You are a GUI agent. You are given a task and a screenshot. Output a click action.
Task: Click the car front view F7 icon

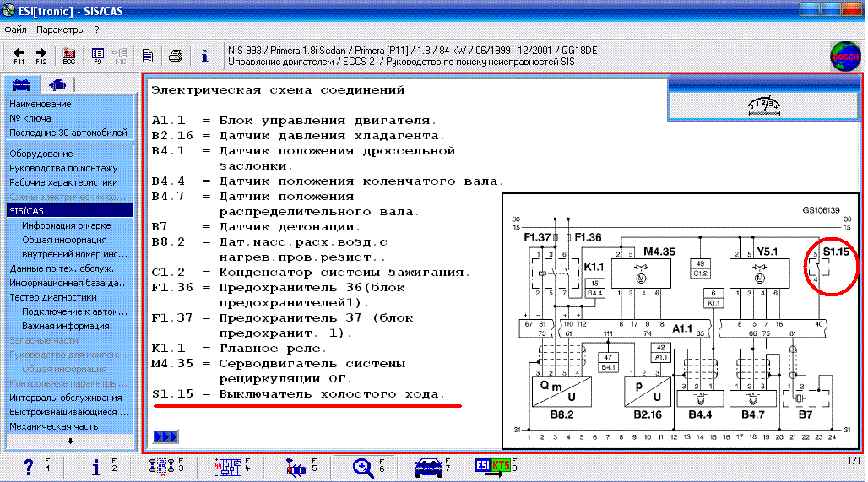click(x=429, y=468)
